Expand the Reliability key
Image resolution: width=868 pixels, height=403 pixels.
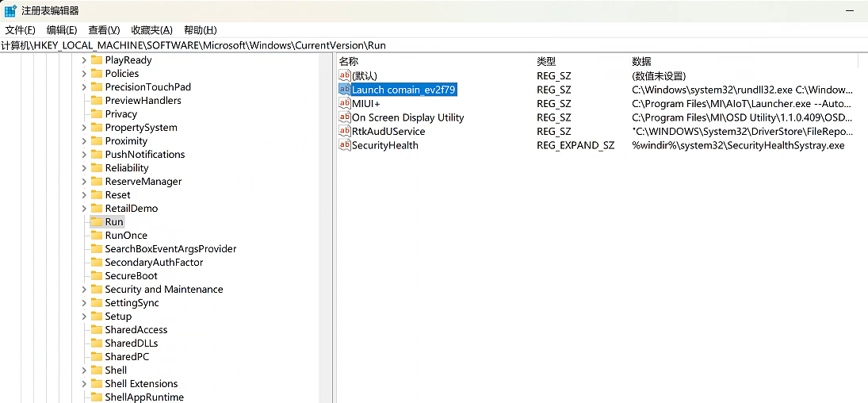coord(84,167)
